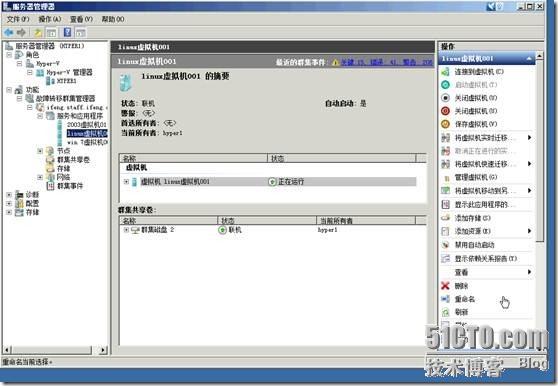Expand the 配置 tree node
This screenshot has height=386, width=558.
(x=9, y=203)
